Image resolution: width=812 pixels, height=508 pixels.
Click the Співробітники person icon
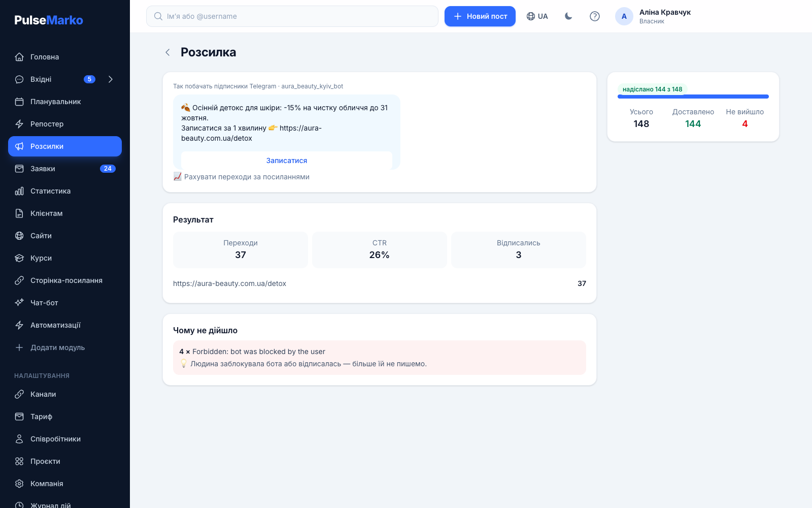click(x=19, y=439)
